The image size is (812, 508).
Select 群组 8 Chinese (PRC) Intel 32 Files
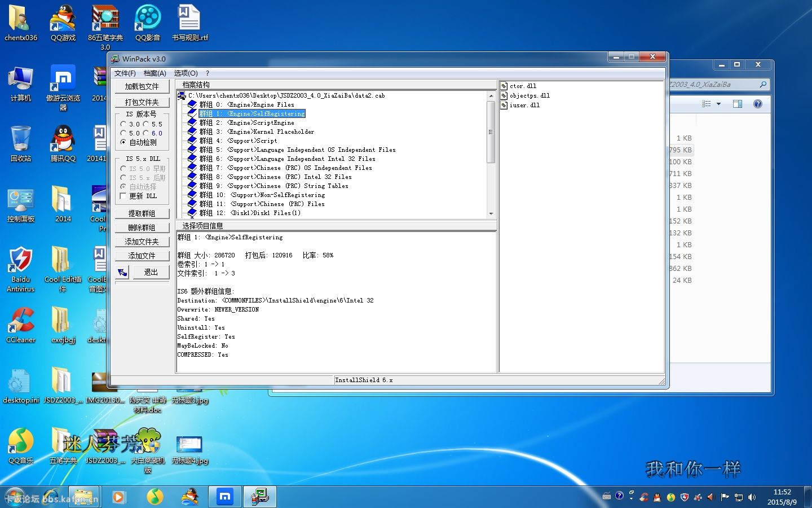tap(275, 177)
